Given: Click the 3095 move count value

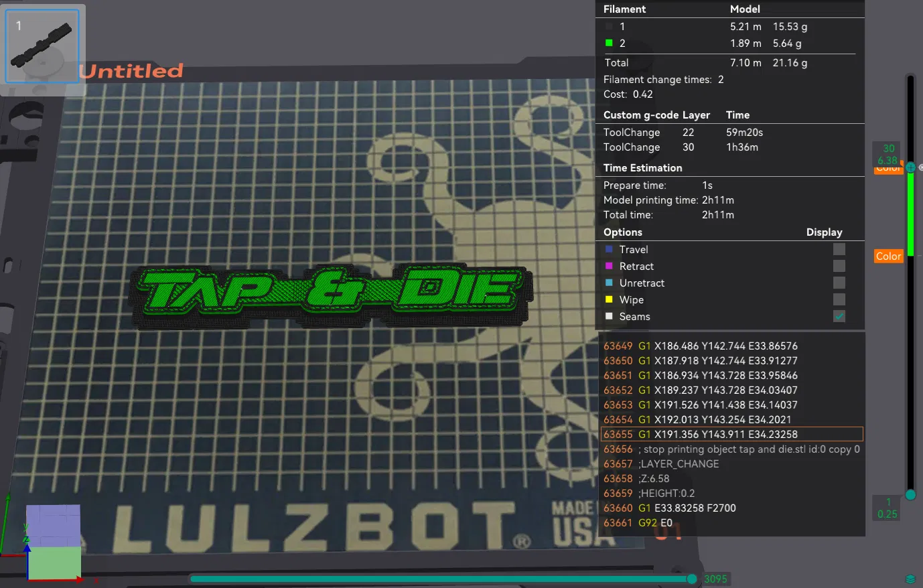Looking at the screenshot, I should 715,579.
